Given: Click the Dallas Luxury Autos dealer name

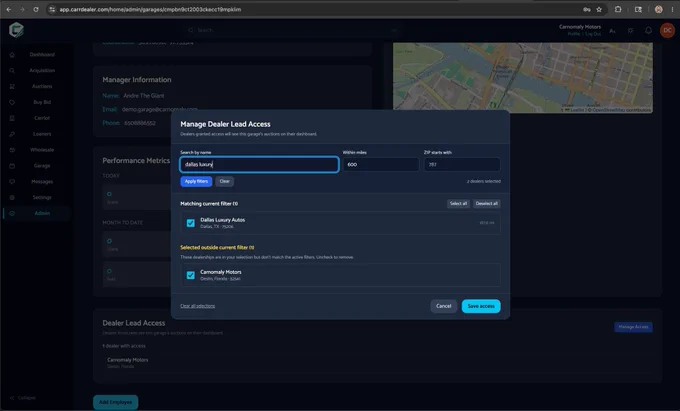Looking at the screenshot, I should (222, 220).
